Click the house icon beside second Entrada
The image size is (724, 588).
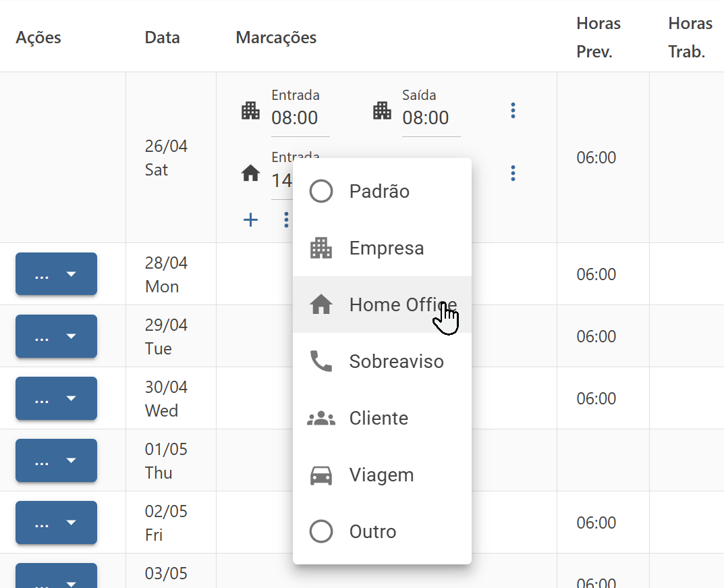[251, 173]
